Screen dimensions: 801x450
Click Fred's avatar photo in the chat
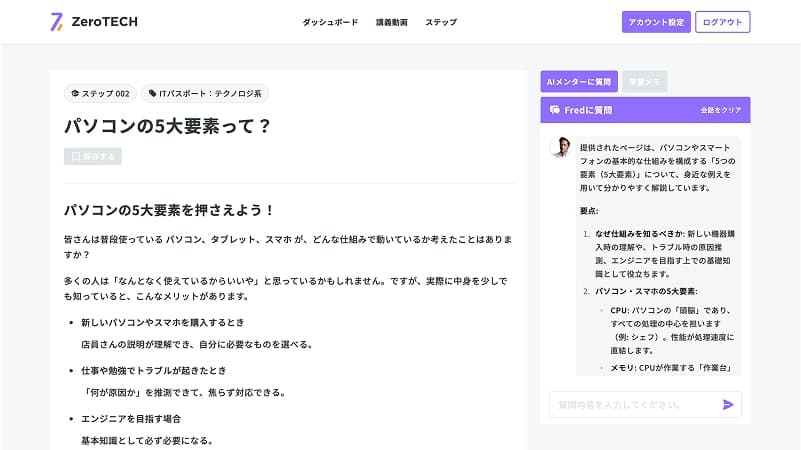[x=560, y=147]
